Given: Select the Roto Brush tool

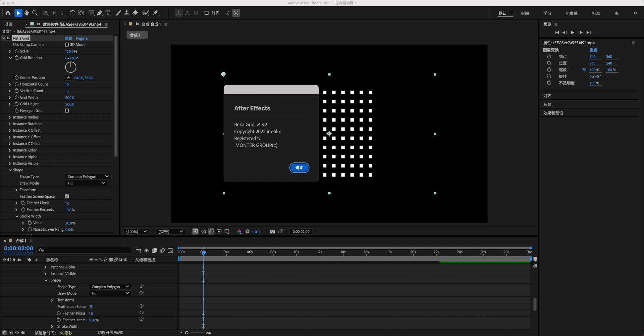Looking at the screenshot, I should tap(146, 13).
